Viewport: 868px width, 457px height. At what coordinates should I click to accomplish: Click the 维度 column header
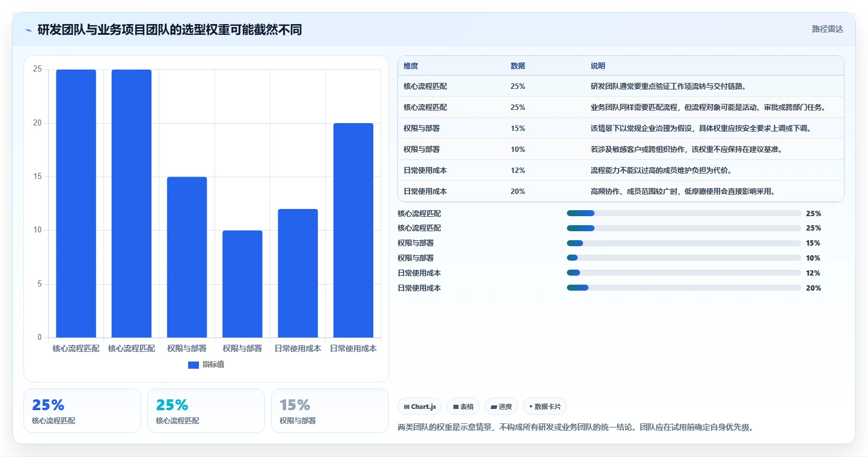(411, 65)
